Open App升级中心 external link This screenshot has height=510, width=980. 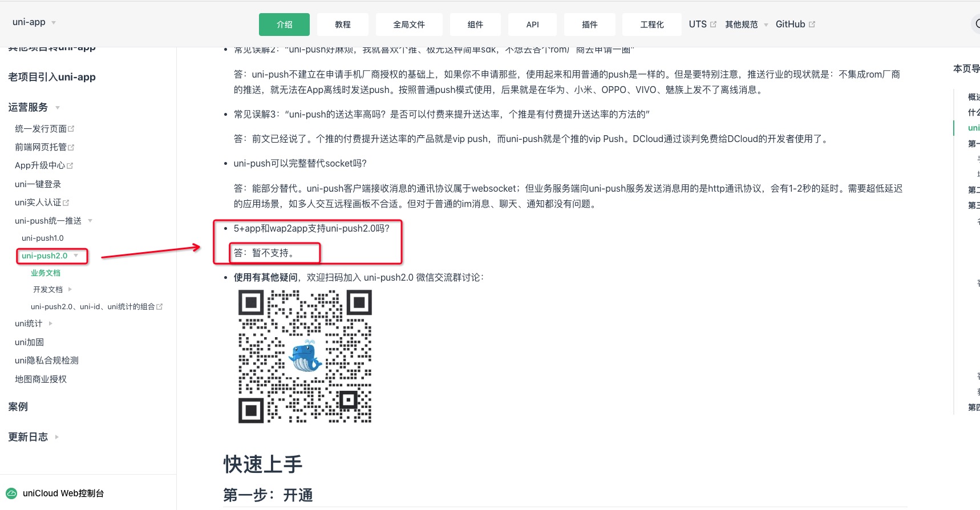pyautogui.click(x=44, y=165)
